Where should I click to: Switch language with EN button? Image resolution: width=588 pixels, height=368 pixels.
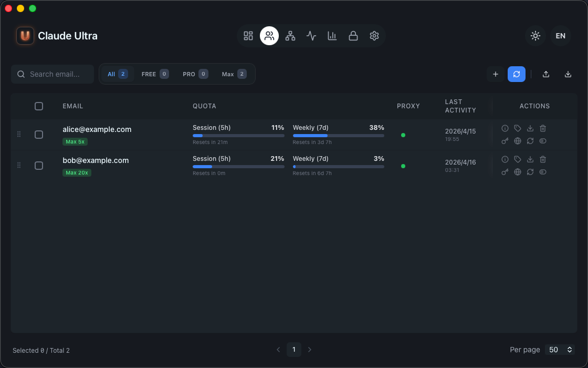pyautogui.click(x=561, y=36)
